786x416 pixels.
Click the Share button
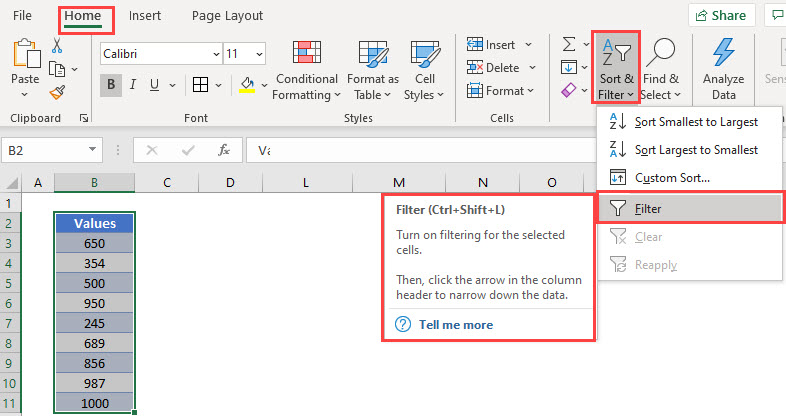[x=721, y=16]
